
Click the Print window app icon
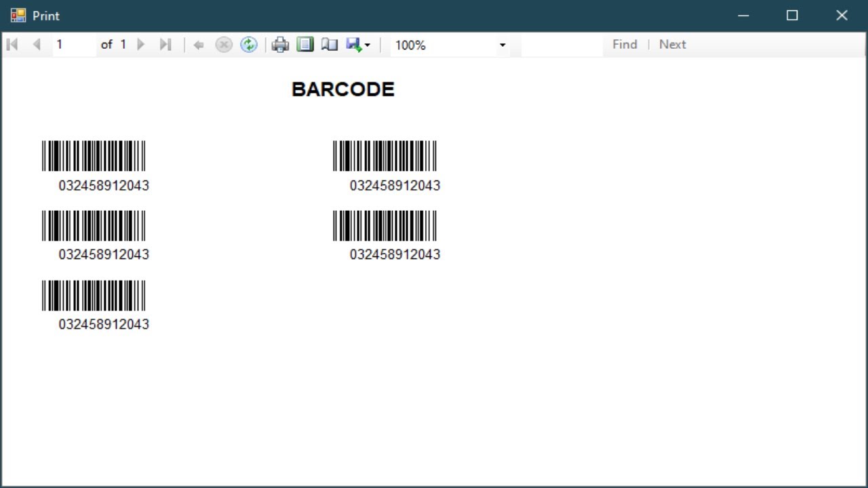(18, 15)
